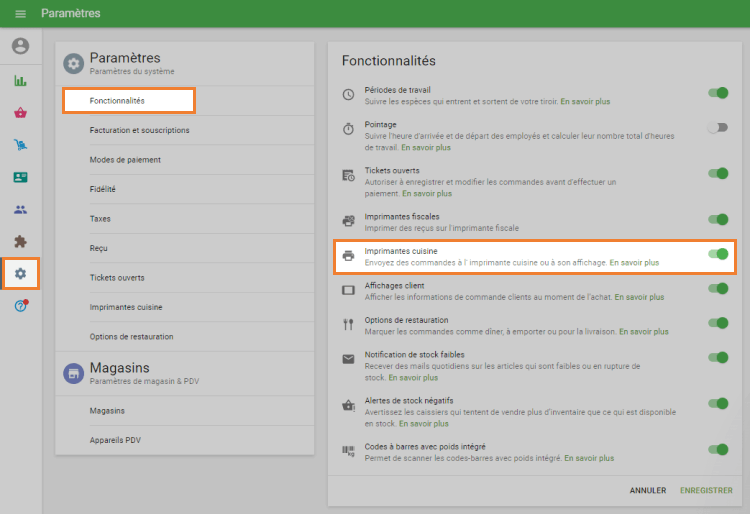Viewport: 750px width, 514px height.
Task: Open the Modes de paiement settings
Action: 125,160
